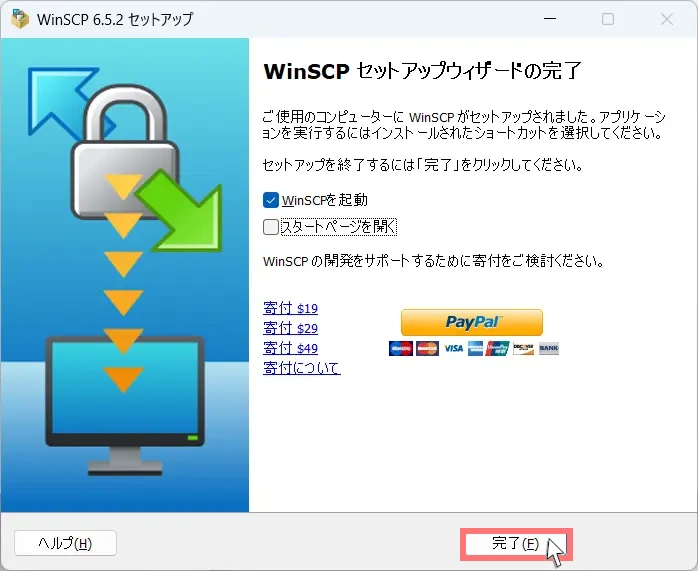698x571 pixels.
Task: Open the 寄付 $29 donation link
Action: (290, 328)
